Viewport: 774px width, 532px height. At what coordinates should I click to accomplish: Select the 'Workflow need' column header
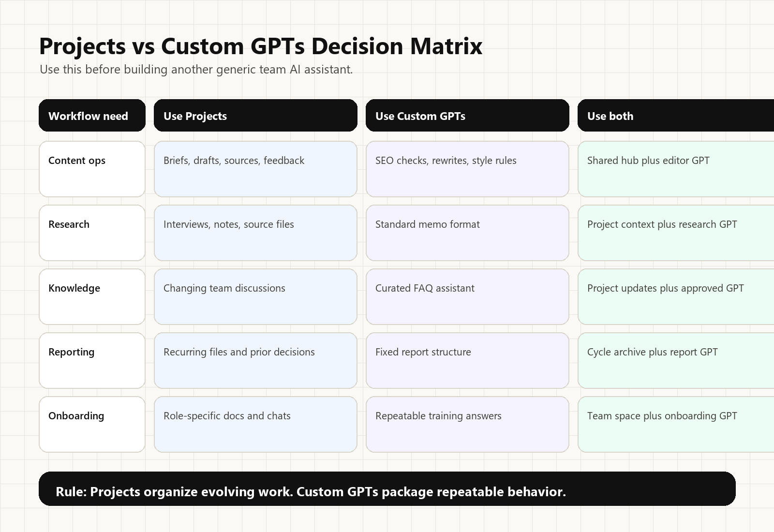pyautogui.click(x=92, y=115)
